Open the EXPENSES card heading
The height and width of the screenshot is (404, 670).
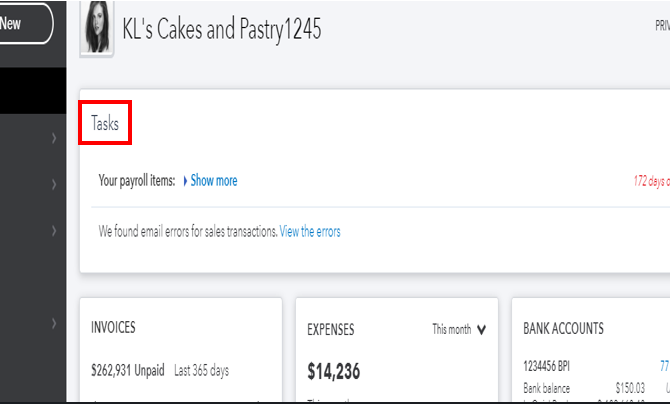coord(331,329)
